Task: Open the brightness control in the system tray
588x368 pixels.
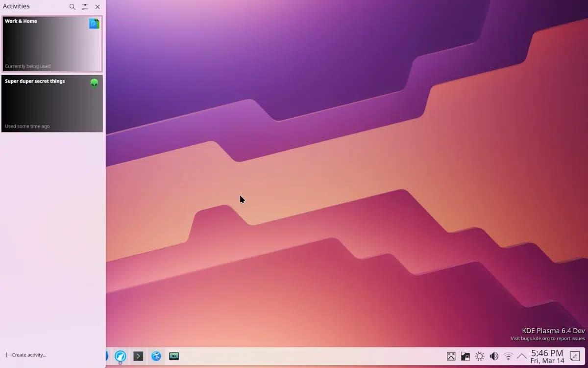Action: tap(480, 356)
